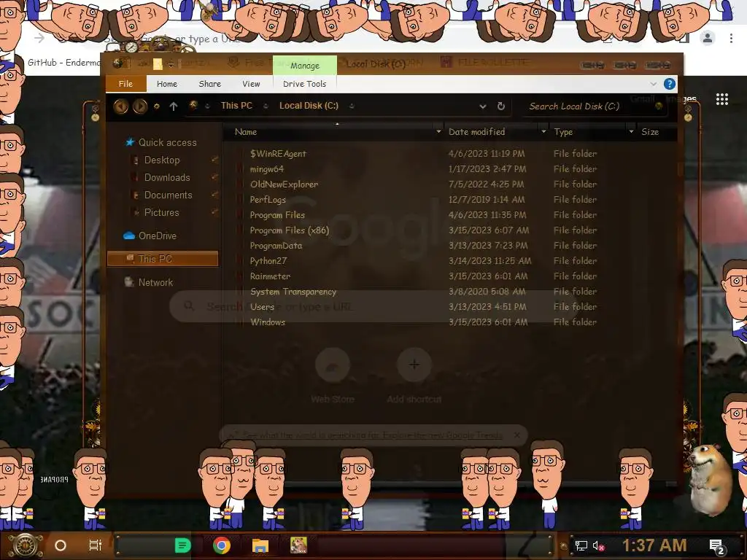
Task: Open the File ribbon tab
Action: tap(125, 84)
